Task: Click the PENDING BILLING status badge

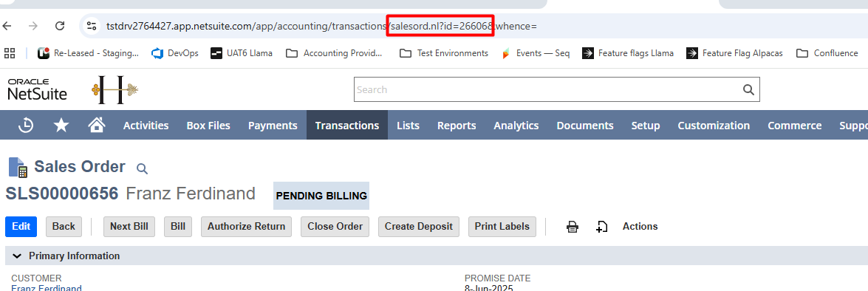Action: point(321,196)
